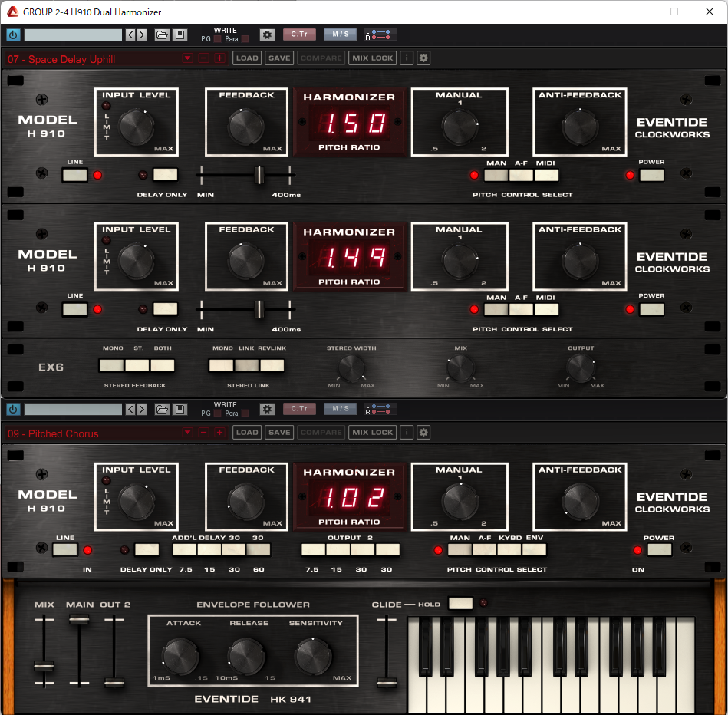Click the SENSITIVITY knob in Envelope Follower

(314, 657)
